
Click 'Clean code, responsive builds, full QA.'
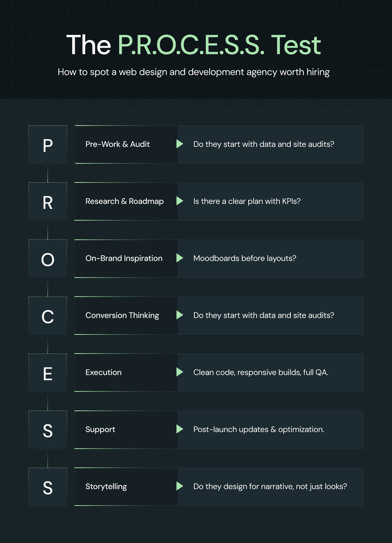point(261,372)
